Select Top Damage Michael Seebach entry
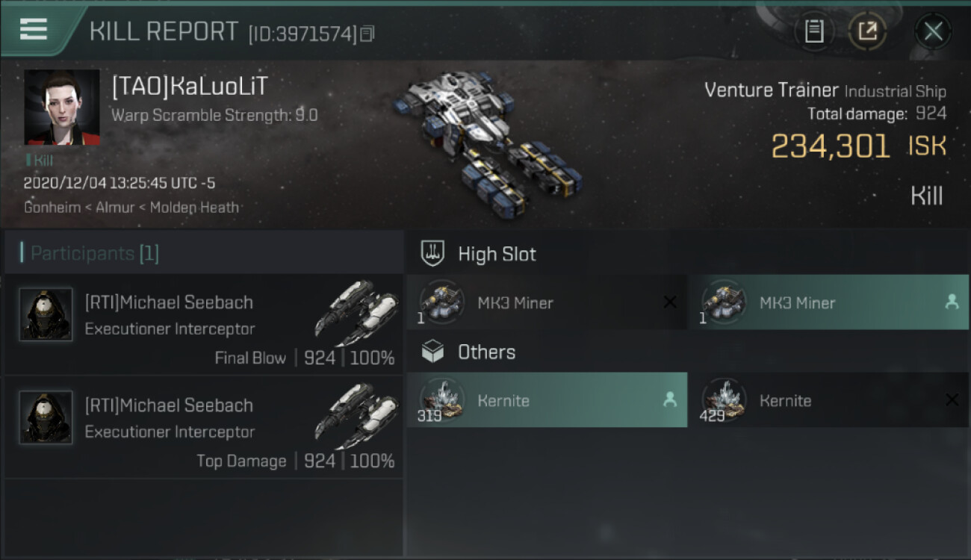The height and width of the screenshot is (560, 971). pyautogui.click(x=204, y=428)
